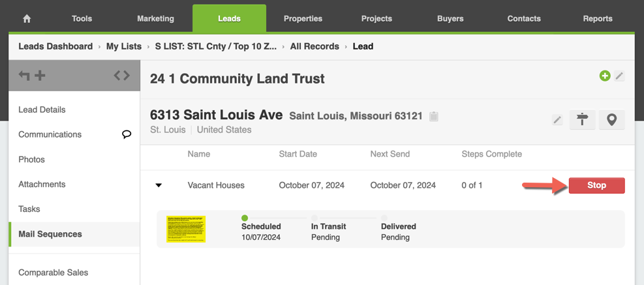Collapse the Vacant Houses sequence row
644x285 pixels.
[x=159, y=185]
